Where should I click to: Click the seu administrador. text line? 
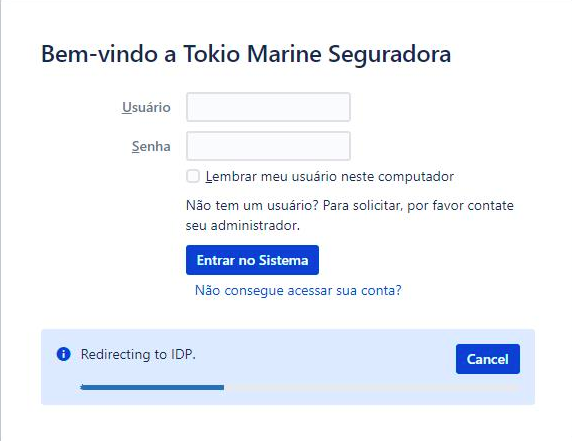pos(243,225)
